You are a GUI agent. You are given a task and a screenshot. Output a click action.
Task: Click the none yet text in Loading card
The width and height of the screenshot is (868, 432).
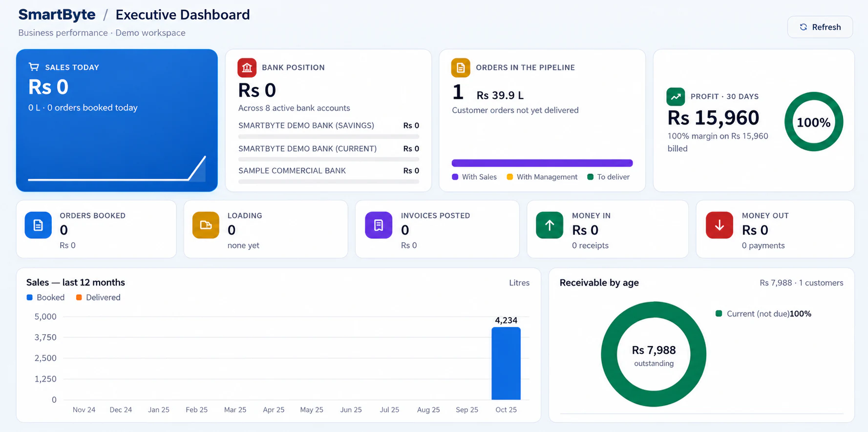pyautogui.click(x=243, y=246)
